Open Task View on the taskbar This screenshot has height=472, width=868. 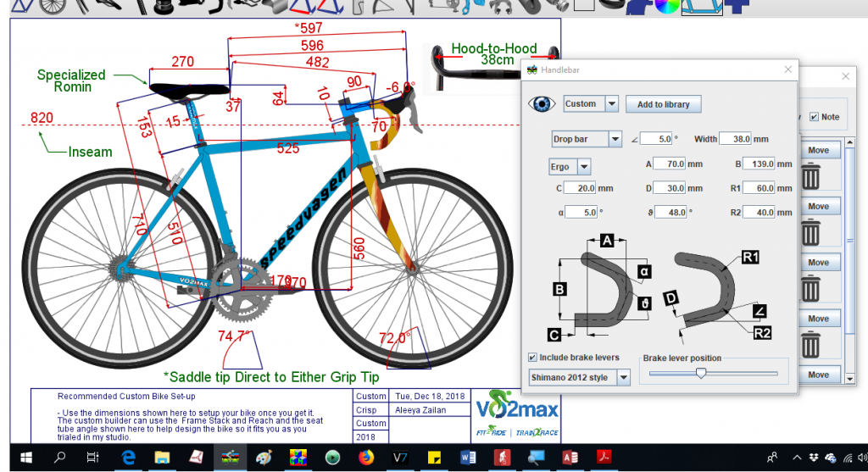tap(92, 458)
